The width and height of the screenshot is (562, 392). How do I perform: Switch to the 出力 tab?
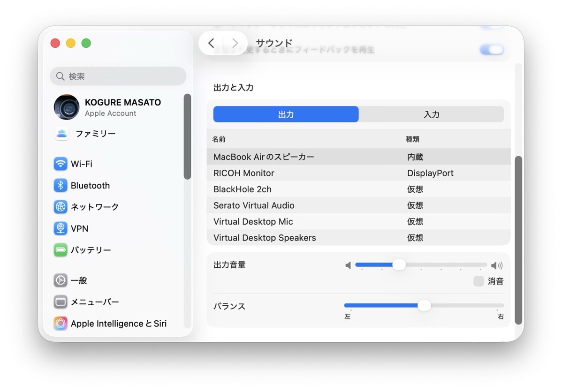(286, 114)
